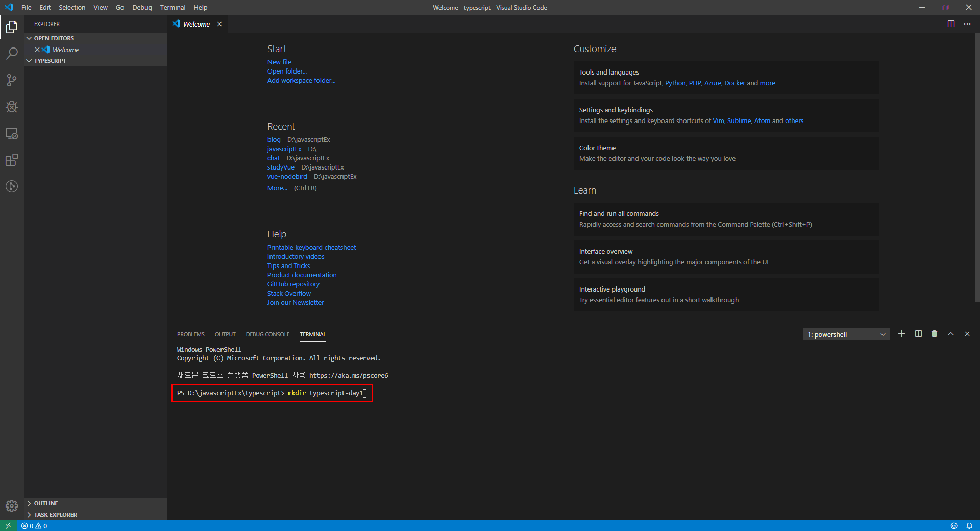This screenshot has width=980, height=531.
Task: Open recent project studyVue
Action: tap(281, 167)
